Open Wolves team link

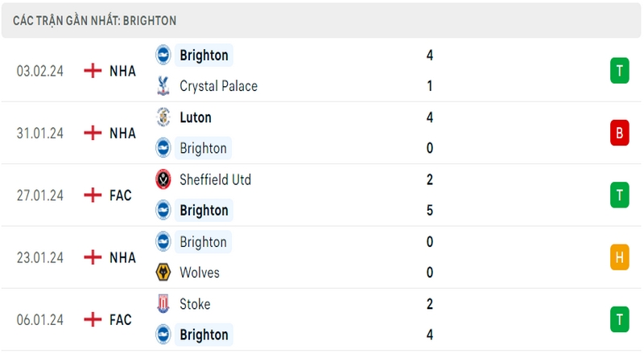click(x=200, y=273)
